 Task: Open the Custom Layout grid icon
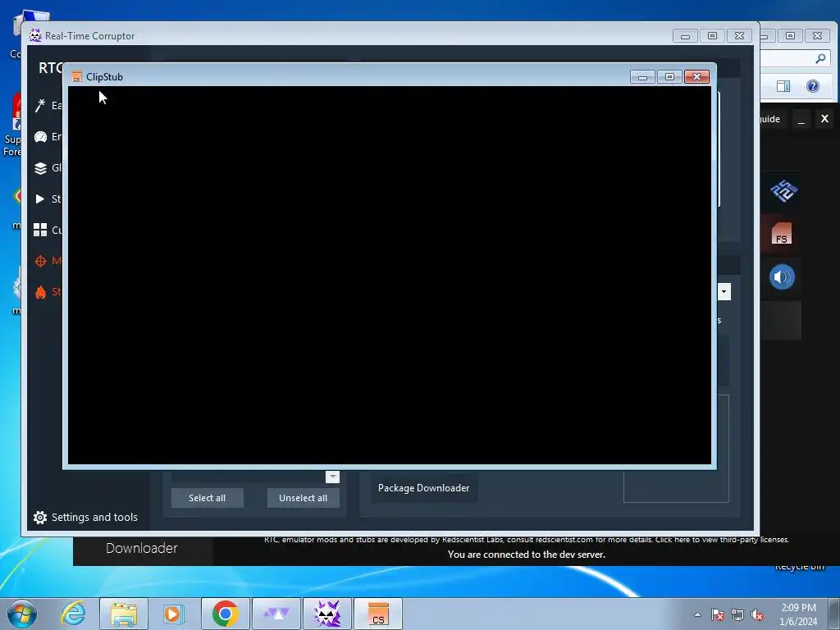click(x=40, y=230)
